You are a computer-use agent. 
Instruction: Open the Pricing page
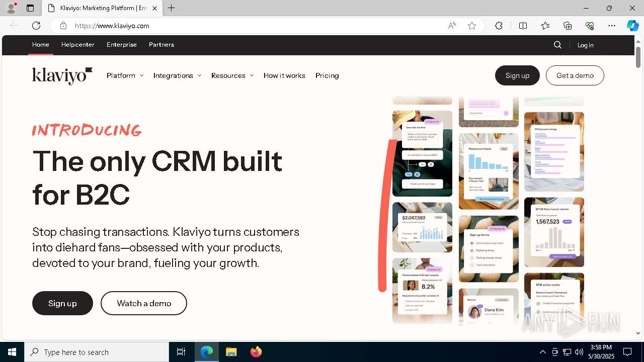(x=327, y=75)
